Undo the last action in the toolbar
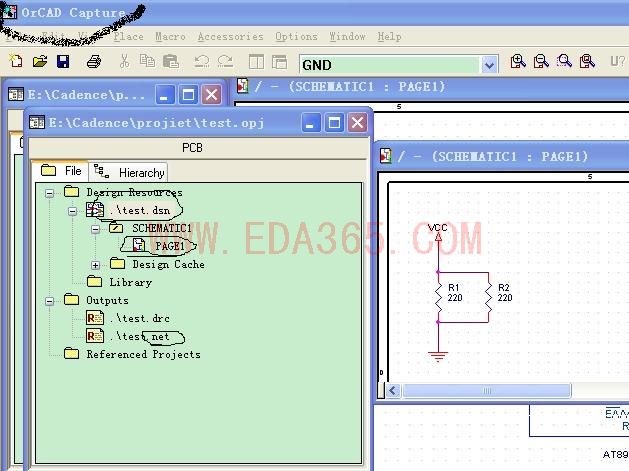Screen dimensions: 629x471 tap(202, 61)
